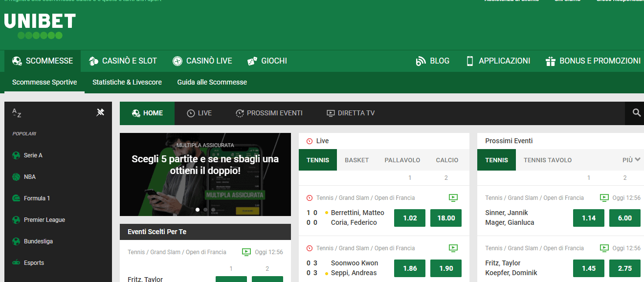
Task: Switch to the Live tab
Action: (x=199, y=113)
